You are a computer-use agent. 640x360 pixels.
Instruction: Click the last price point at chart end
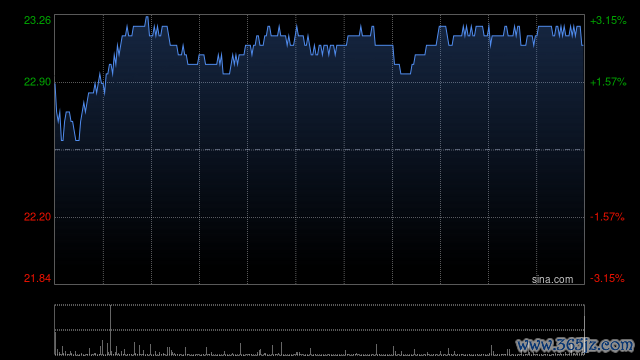(x=582, y=45)
